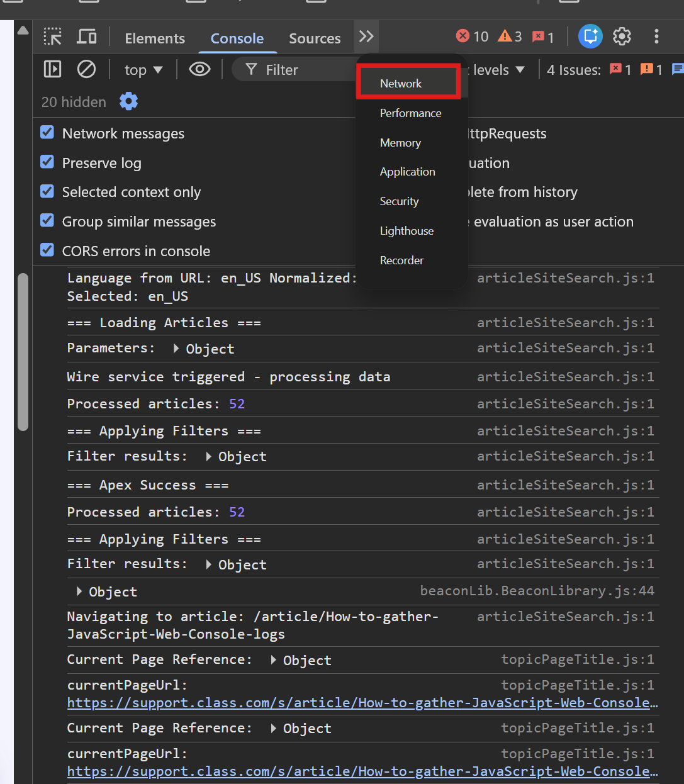Open the blue AI assistance icon
The image size is (684, 784).
pyautogui.click(x=590, y=36)
